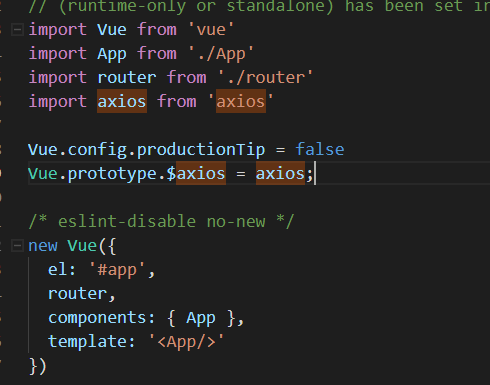Screen dimensions: 490x385
Task: Click the prototype word
Action: tap(112, 174)
